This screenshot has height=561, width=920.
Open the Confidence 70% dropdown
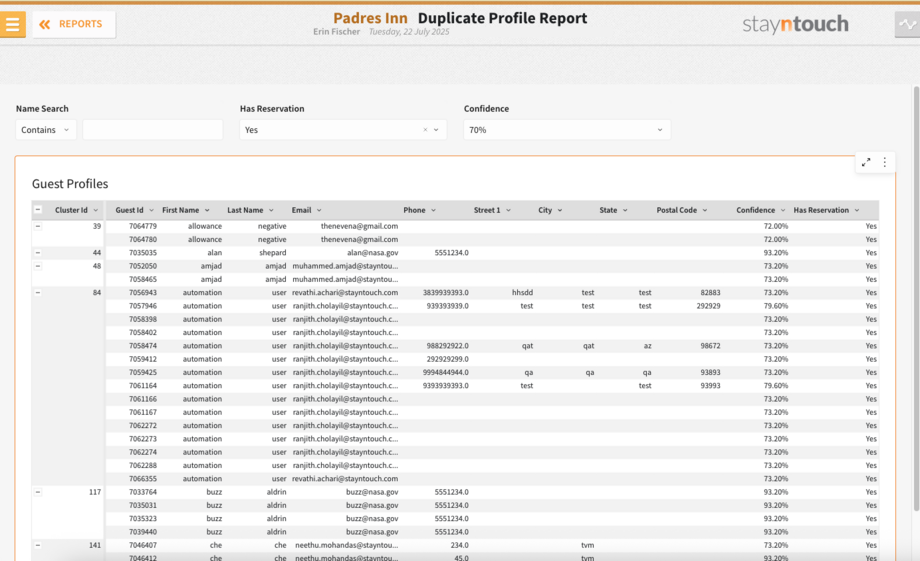(x=567, y=130)
